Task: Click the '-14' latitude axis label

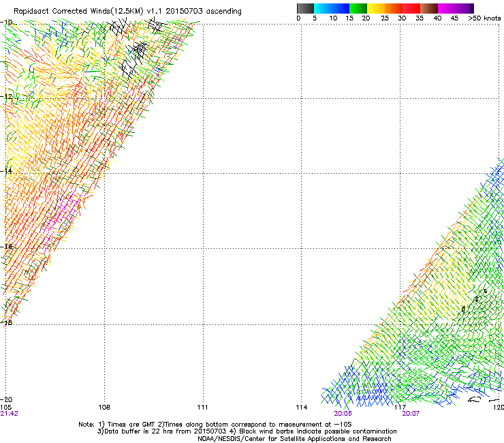Action: [x=6, y=171]
